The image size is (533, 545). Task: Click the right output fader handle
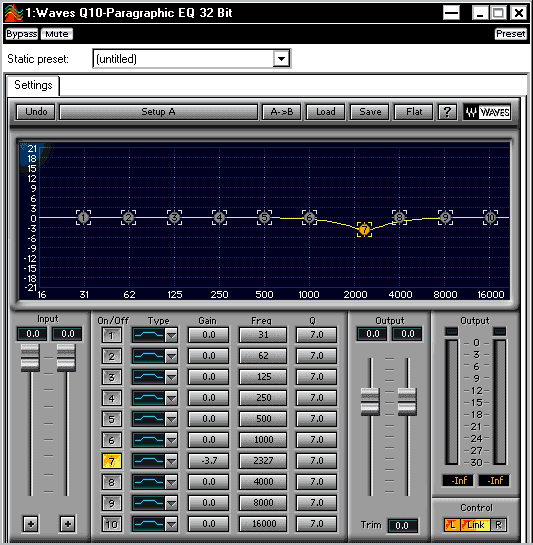coord(407,402)
